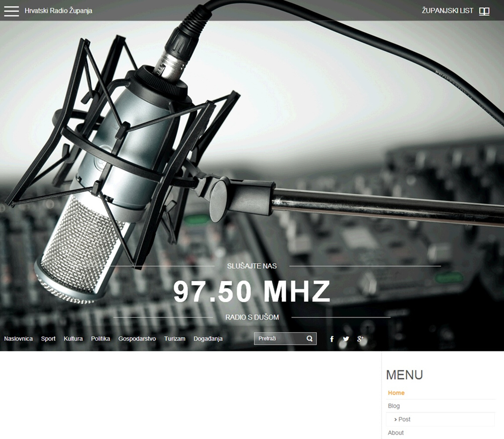Select Home in the sidebar menu
Screen dimensions: 504x439
coord(396,393)
